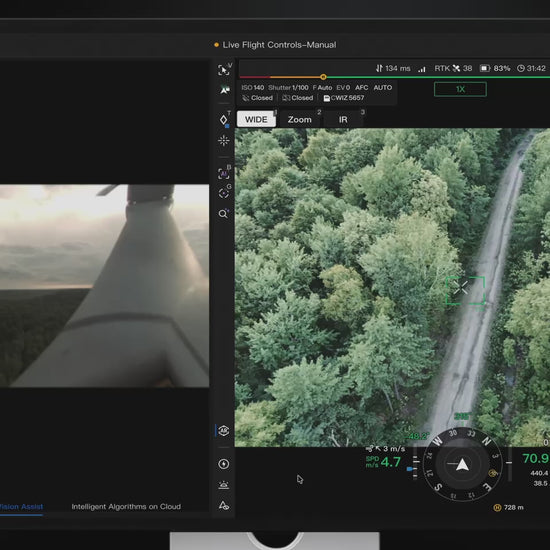This screenshot has height=550, width=550.
Task: Click the green target box over road
Action: coord(465,290)
